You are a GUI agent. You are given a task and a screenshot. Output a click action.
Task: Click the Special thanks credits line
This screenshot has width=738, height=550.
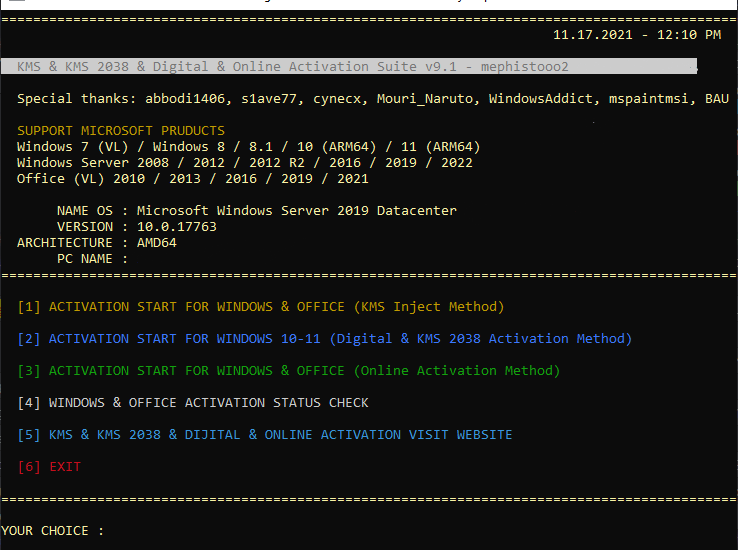click(x=373, y=99)
